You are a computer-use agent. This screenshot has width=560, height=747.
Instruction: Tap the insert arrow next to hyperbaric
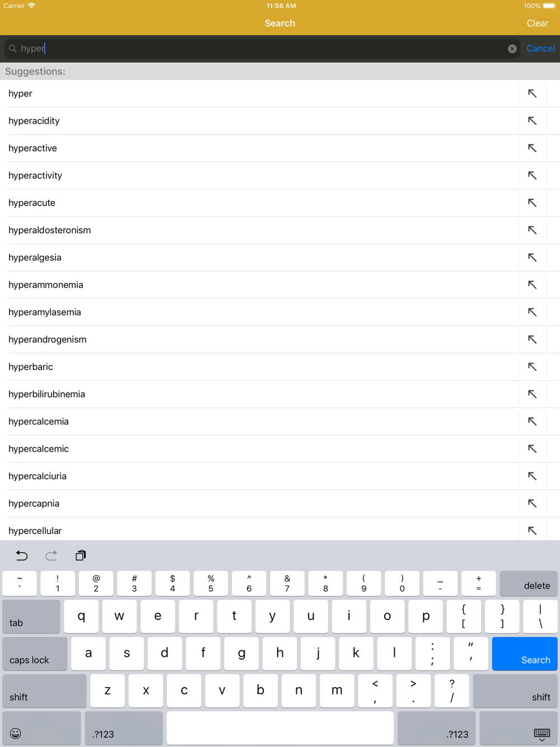tap(532, 367)
